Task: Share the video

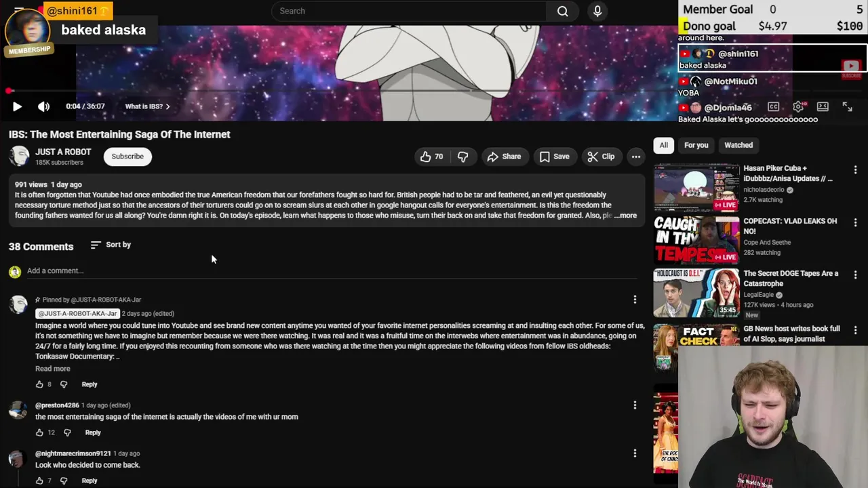Action: coord(504,157)
